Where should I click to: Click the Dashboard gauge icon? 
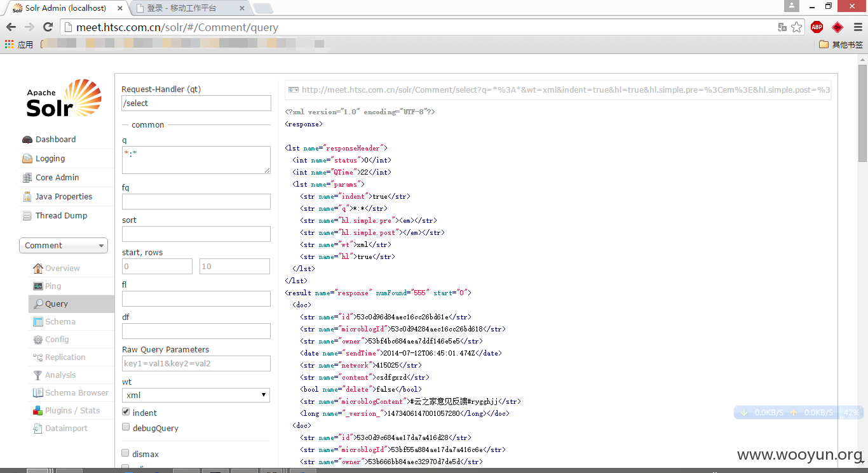pyautogui.click(x=27, y=140)
